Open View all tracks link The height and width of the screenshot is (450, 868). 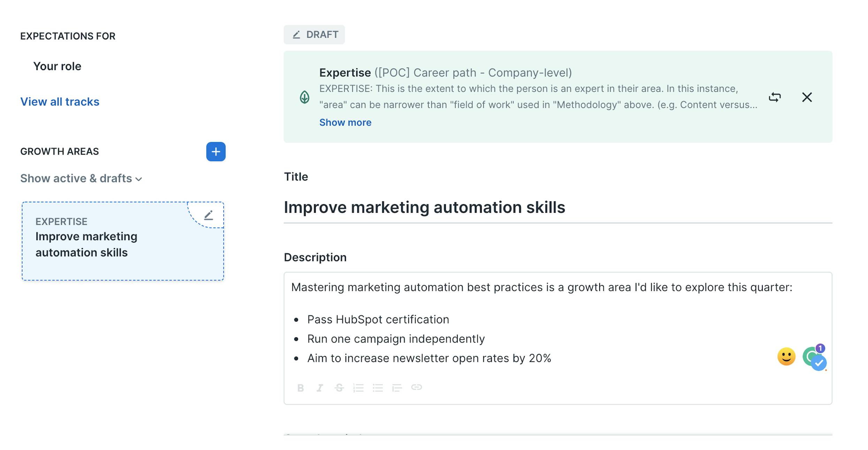click(x=60, y=102)
